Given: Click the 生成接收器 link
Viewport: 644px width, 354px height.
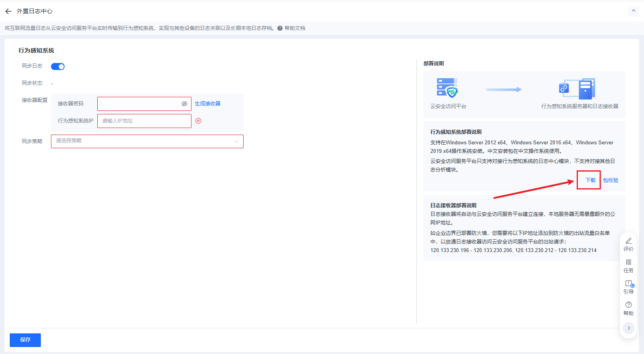Looking at the screenshot, I should tap(207, 103).
